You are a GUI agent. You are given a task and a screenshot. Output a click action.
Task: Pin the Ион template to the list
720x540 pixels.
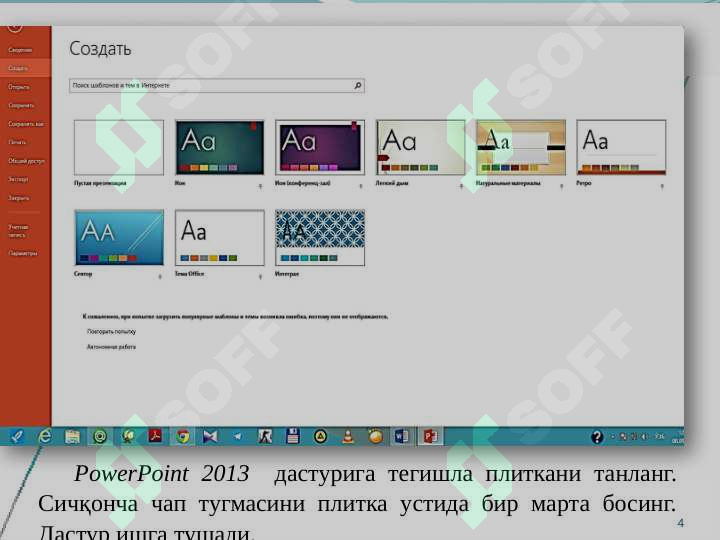pos(260,186)
